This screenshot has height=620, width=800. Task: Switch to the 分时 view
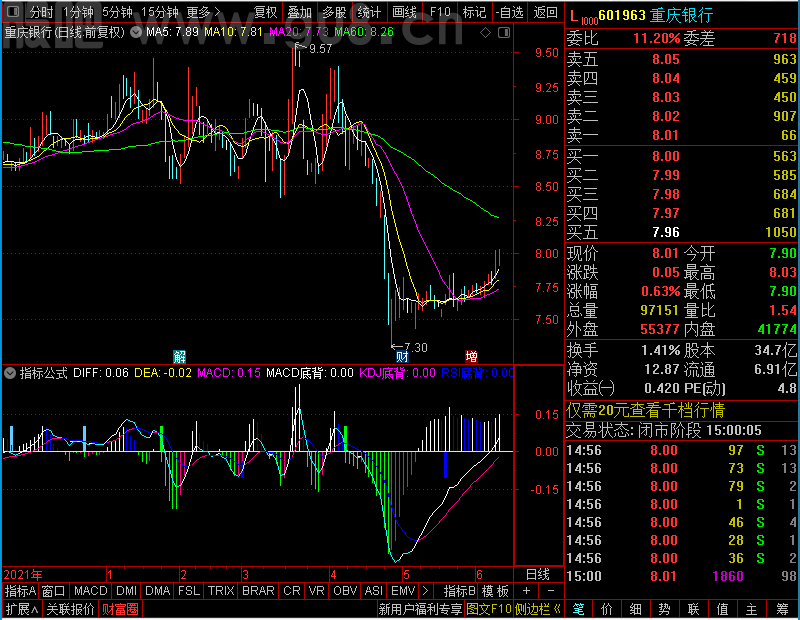[41, 12]
